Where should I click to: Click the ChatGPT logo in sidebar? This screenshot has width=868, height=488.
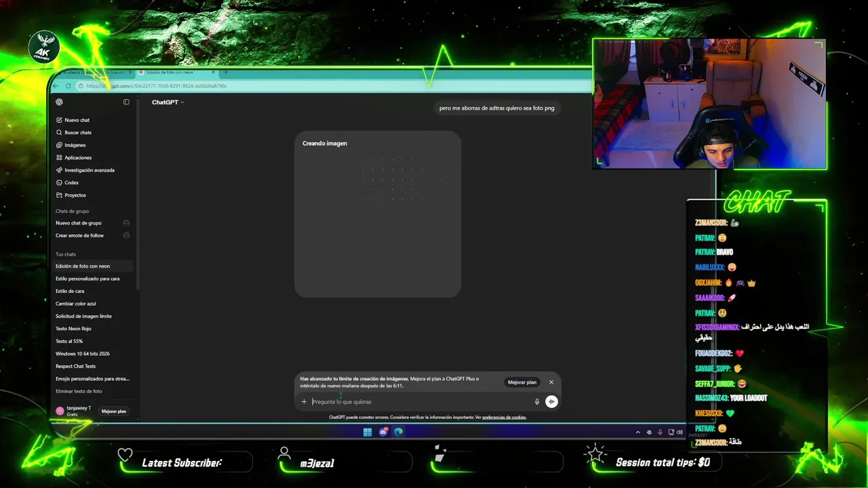[x=59, y=102]
